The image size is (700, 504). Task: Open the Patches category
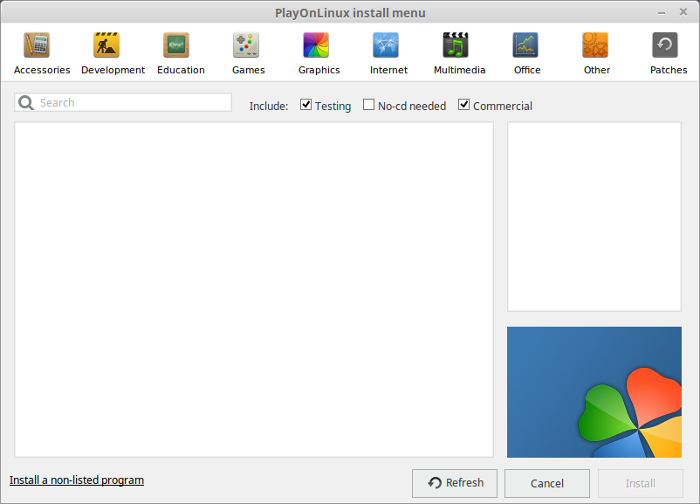[668, 53]
